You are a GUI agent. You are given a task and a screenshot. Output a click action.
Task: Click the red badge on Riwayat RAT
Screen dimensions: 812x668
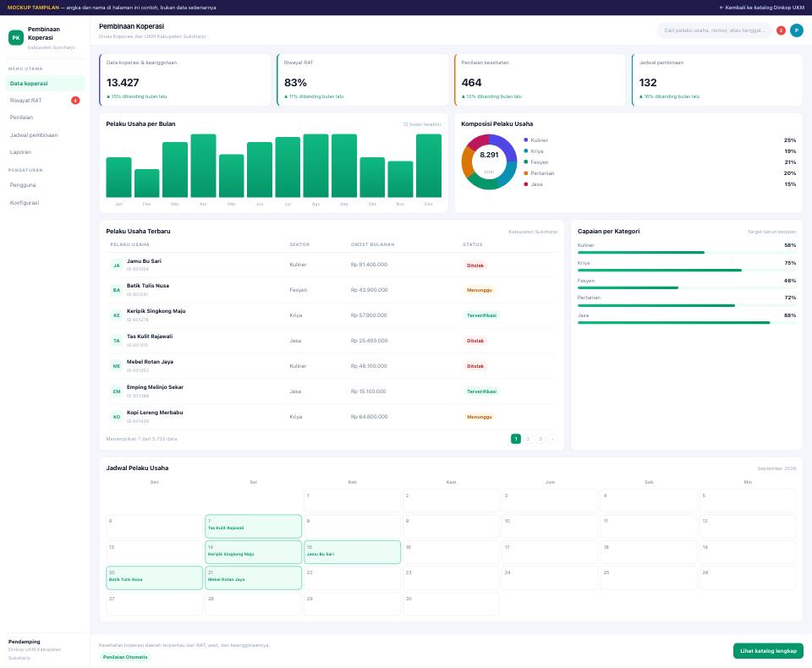(x=75, y=101)
